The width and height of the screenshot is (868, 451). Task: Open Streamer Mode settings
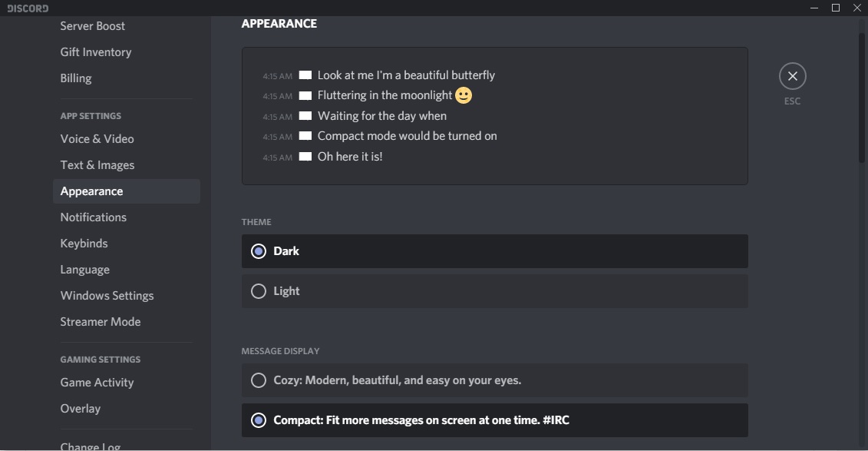click(101, 322)
